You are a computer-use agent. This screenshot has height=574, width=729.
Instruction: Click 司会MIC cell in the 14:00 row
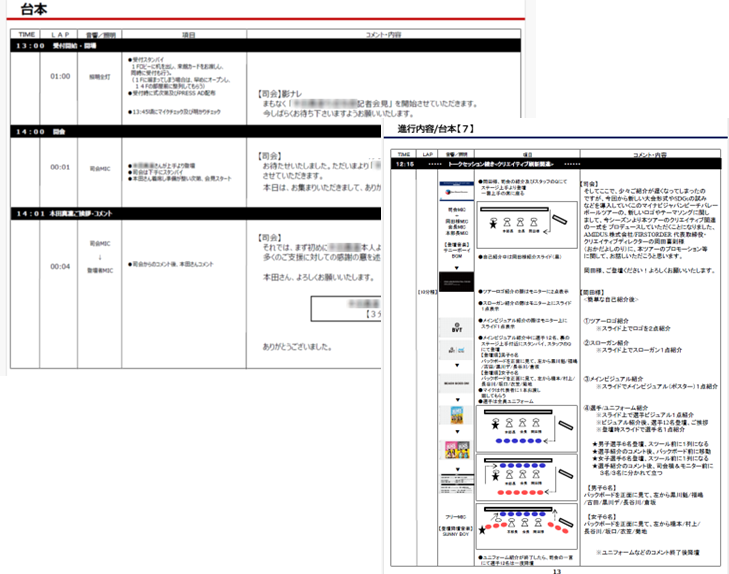click(100, 169)
